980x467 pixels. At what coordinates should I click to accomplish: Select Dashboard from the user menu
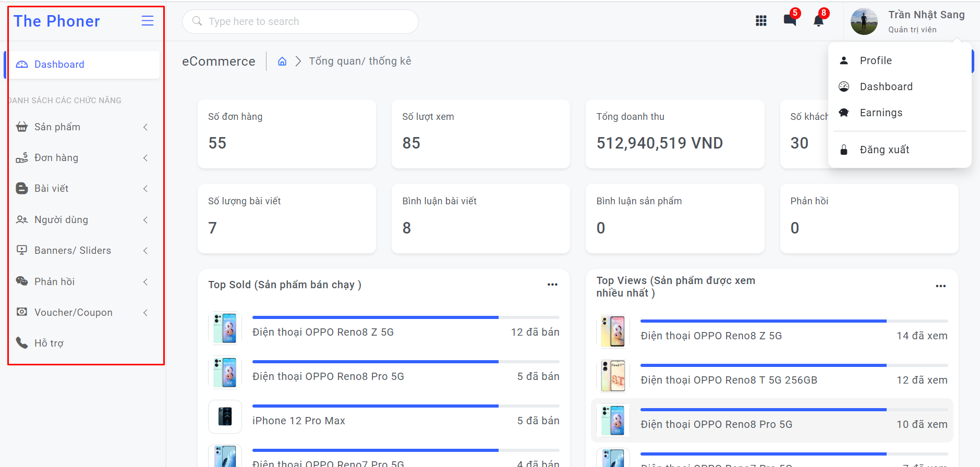[x=900, y=87]
